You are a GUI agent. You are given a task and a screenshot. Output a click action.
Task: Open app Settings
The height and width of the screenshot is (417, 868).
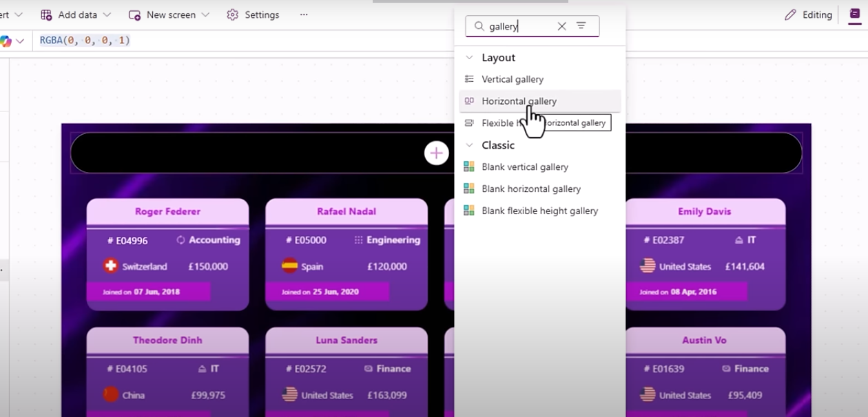(253, 14)
